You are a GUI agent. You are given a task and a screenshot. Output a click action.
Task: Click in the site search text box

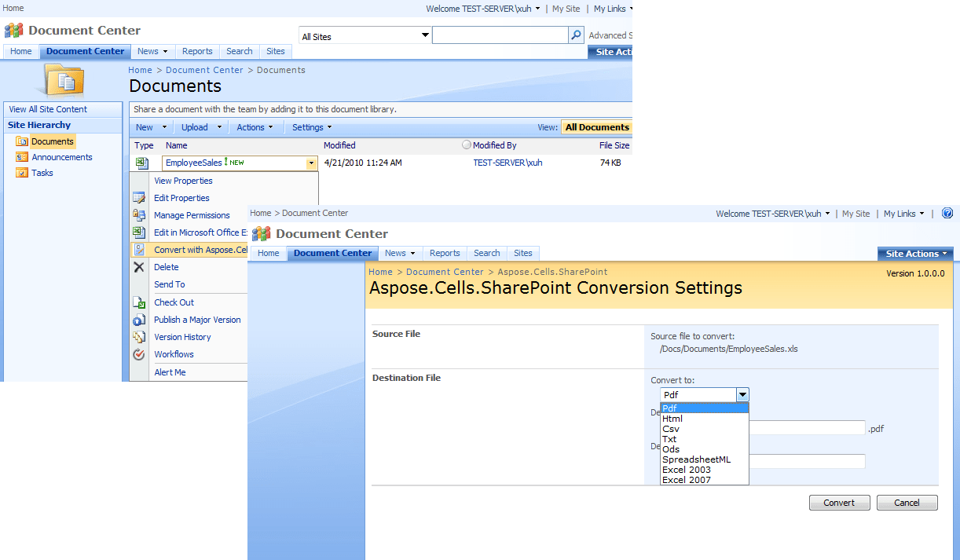500,35
